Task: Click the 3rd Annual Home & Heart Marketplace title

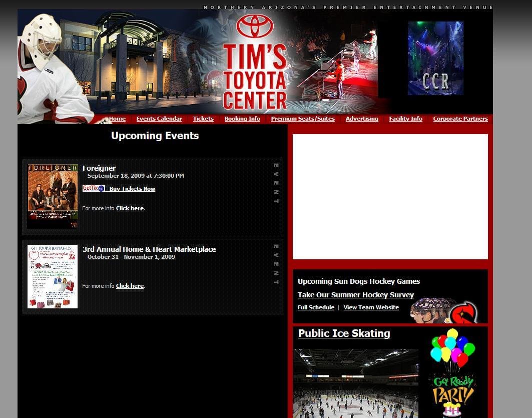Action: pos(149,249)
